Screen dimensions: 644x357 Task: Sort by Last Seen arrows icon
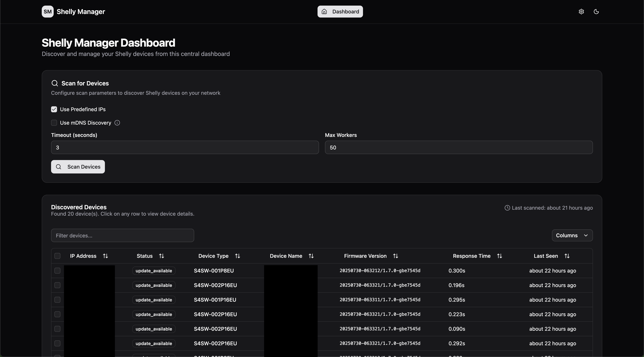tap(567, 256)
